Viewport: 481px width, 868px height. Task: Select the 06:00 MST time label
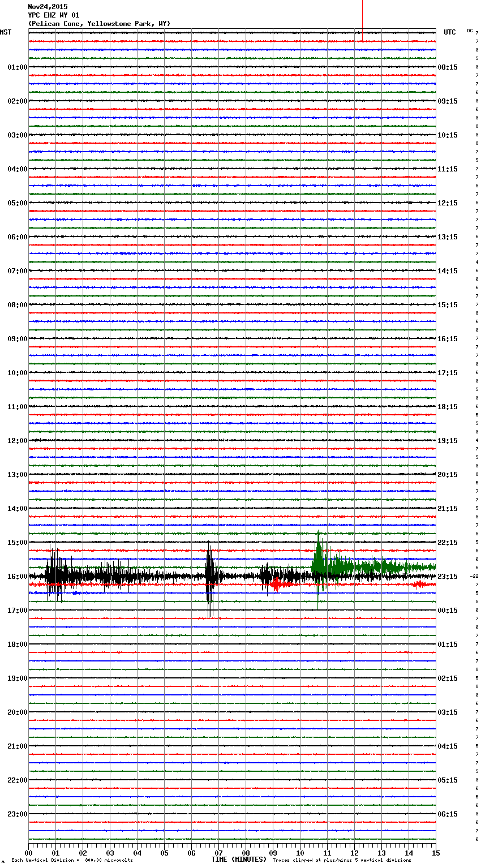pos(18,237)
